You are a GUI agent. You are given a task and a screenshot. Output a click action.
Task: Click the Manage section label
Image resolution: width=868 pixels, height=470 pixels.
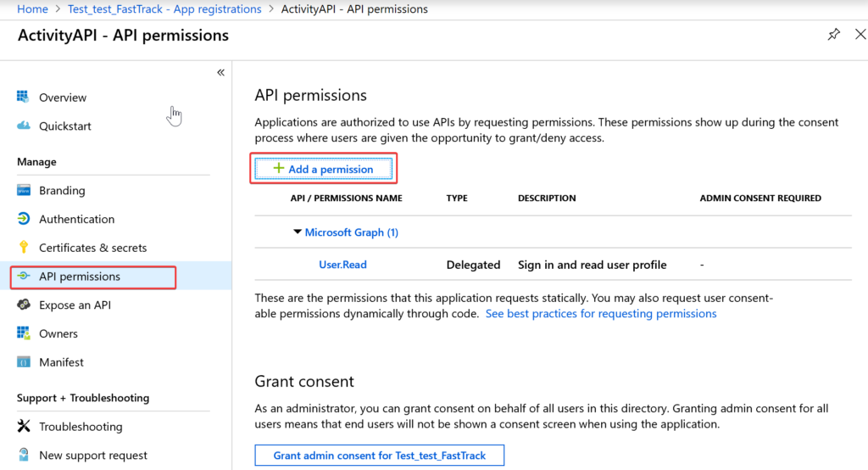click(36, 162)
